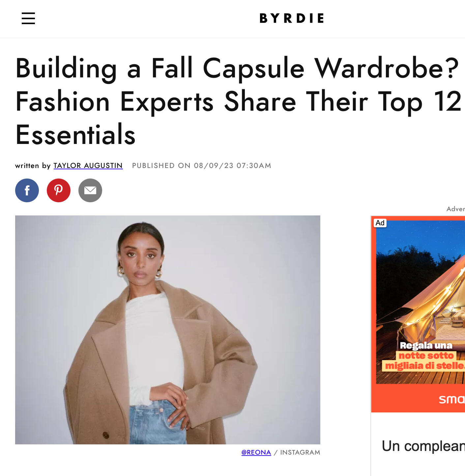Click the article headline text
Screen dimensions: 465x476
tap(237, 101)
